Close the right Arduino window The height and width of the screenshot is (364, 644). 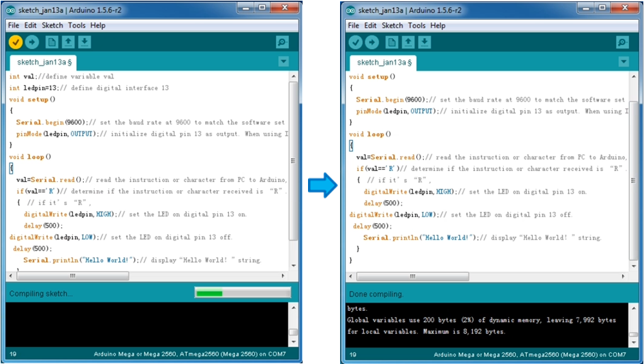(626, 7)
